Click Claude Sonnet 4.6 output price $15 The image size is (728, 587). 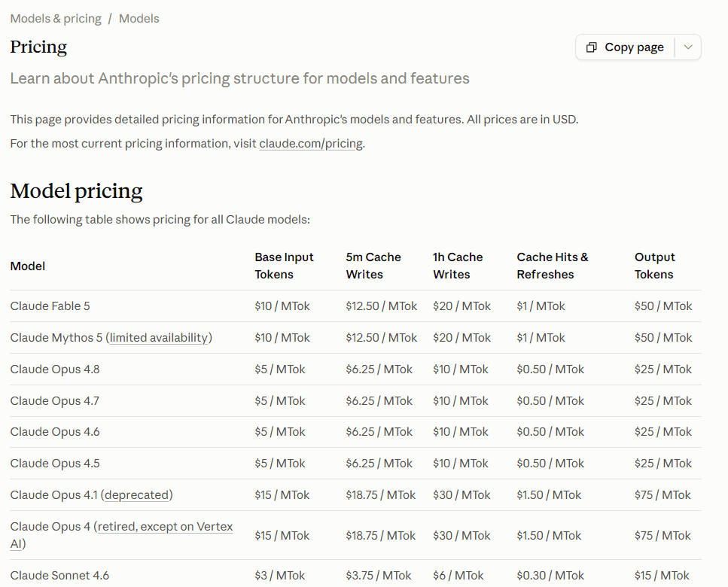[662, 576]
